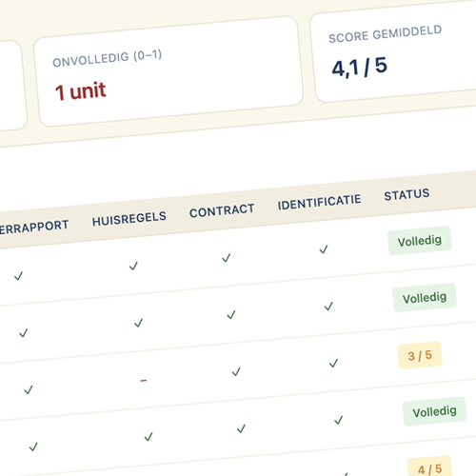This screenshot has height=476, width=476.
Task: Click HUISREGELS checkmark in fourth row
Action: (149, 437)
